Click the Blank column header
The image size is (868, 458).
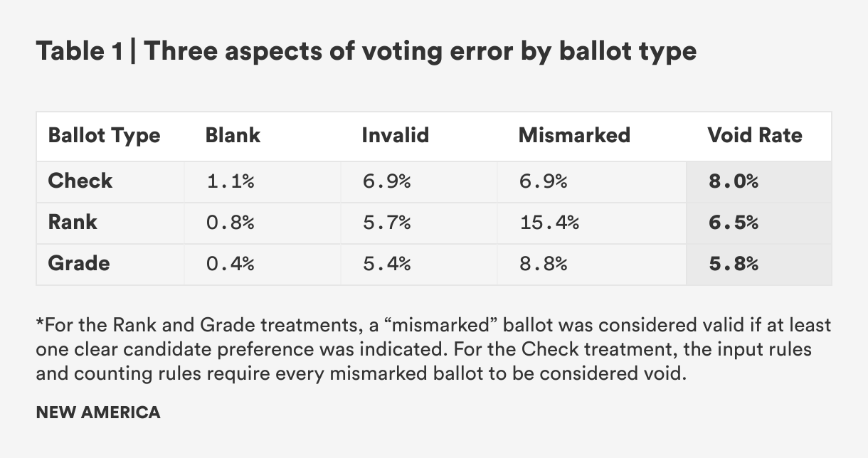(233, 135)
